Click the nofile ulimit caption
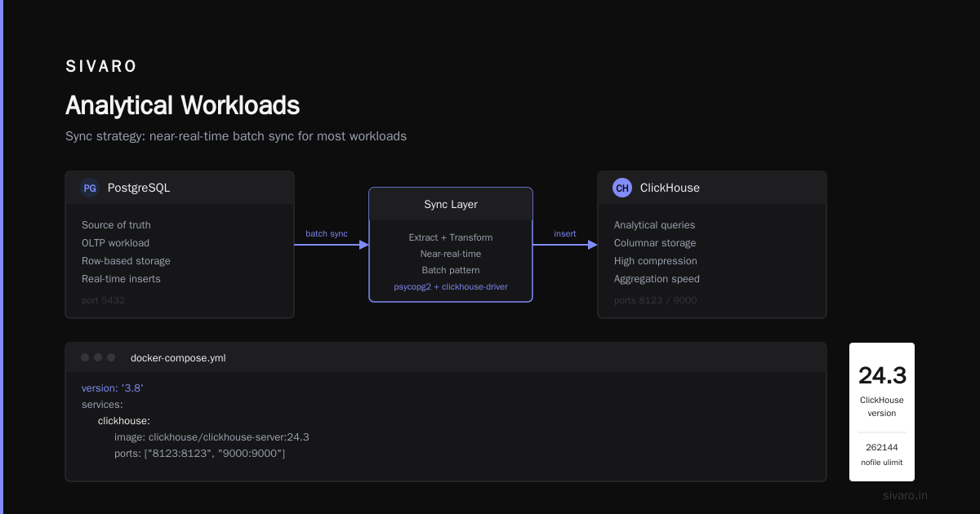Screen dimensions: 980x514 (x=882, y=463)
